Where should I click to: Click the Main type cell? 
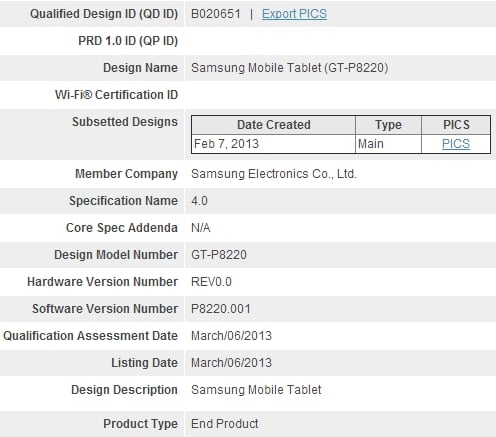point(388,144)
